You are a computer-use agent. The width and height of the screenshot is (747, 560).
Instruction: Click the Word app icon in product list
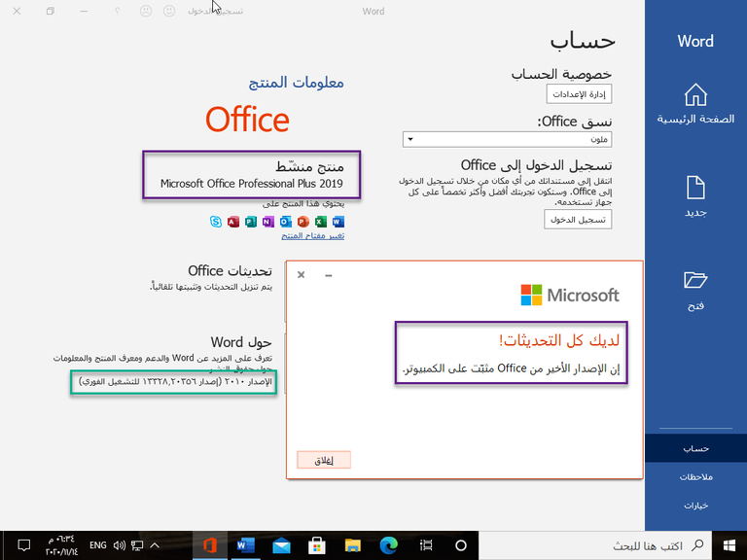(338, 222)
